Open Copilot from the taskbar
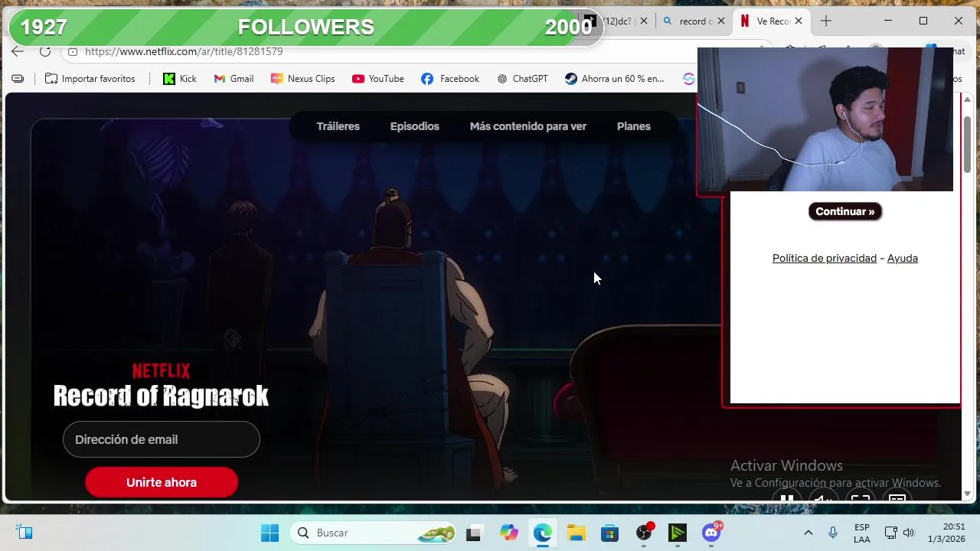The width and height of the screenshot is (980, 551). [x=509, y=533]
